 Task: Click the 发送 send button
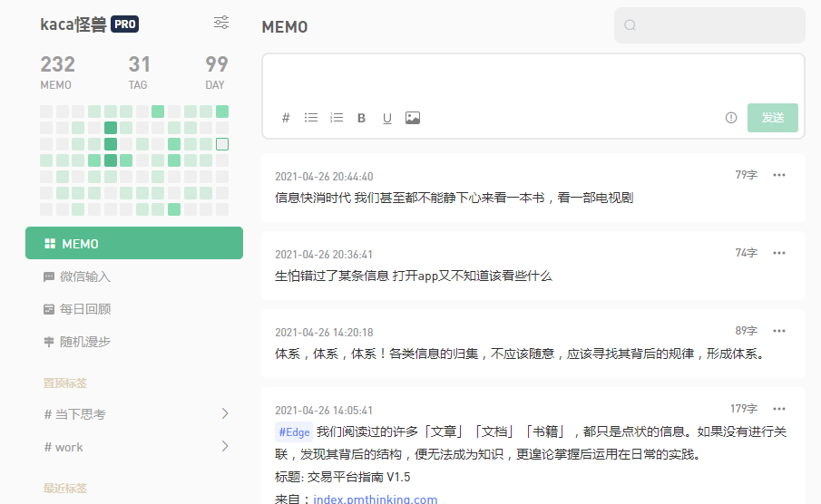pyautogui.click(x=773, y=118)
